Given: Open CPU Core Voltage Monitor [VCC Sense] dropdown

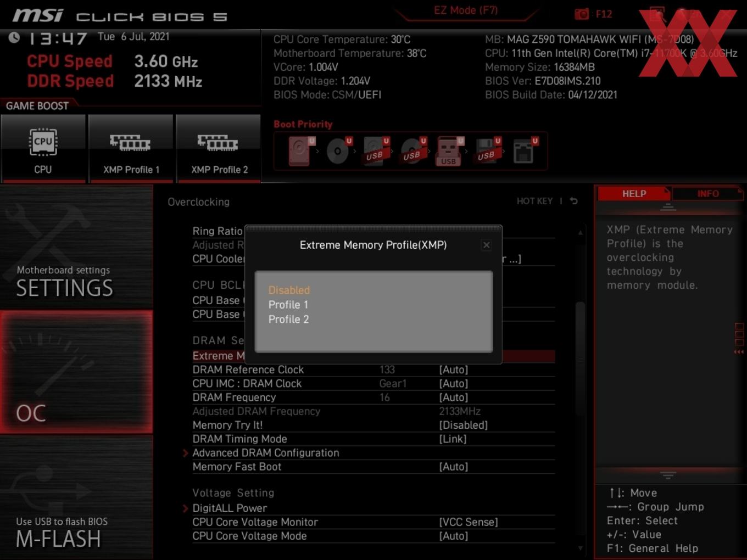Looking at the screenshot, I should tap(468, 523).
